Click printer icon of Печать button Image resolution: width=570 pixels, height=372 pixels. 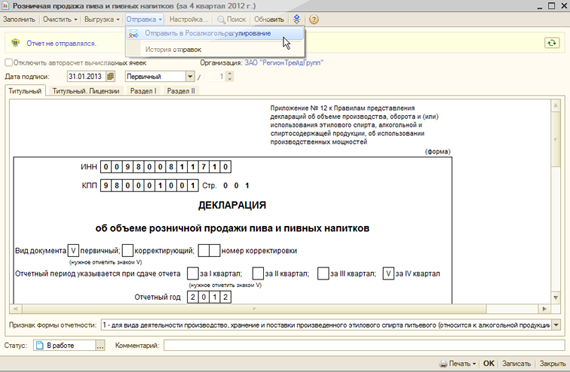coord(443,363)
